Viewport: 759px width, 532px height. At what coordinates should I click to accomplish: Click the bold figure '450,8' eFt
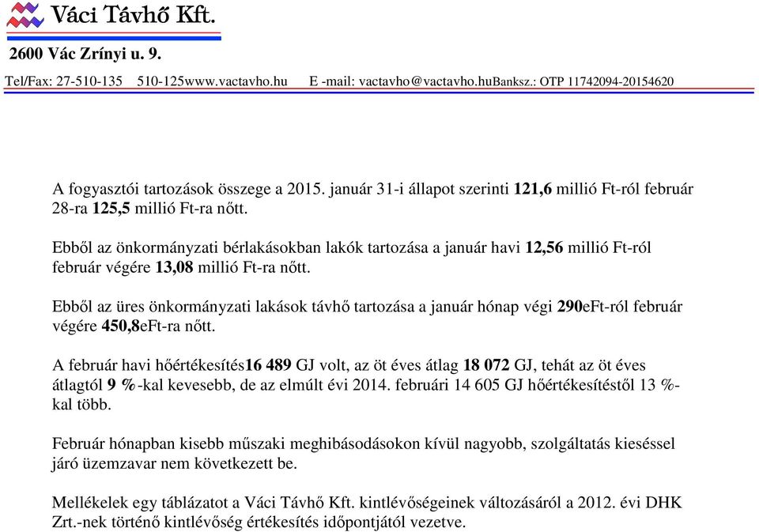coord(120,326)
